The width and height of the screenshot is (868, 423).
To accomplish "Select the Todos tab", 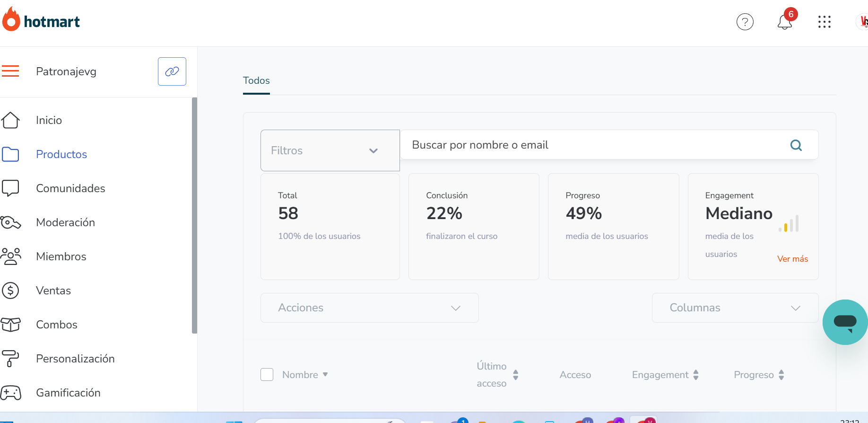I will [x=256, y=80].
